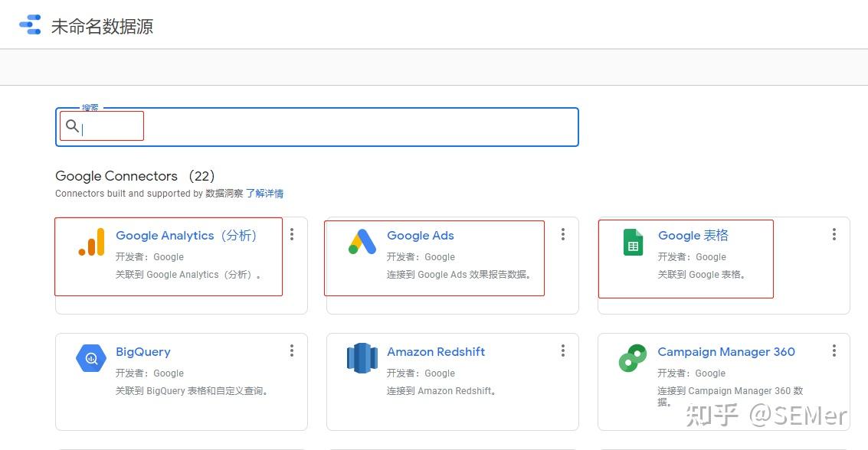
Task: Click the Google 表格 (Sheets) green icon
Action: point(632,242)
